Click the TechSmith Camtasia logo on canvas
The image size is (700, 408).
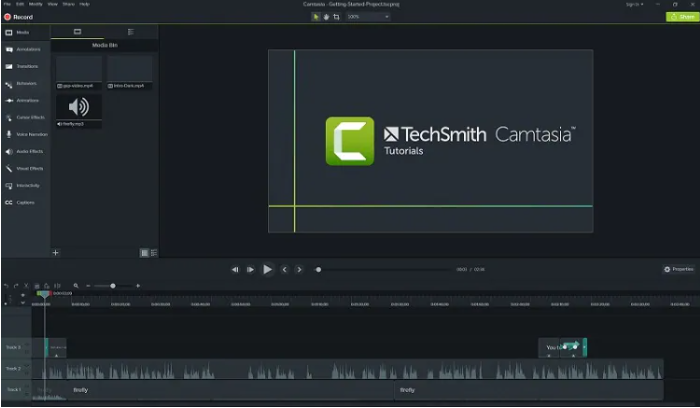coord(450,141)
